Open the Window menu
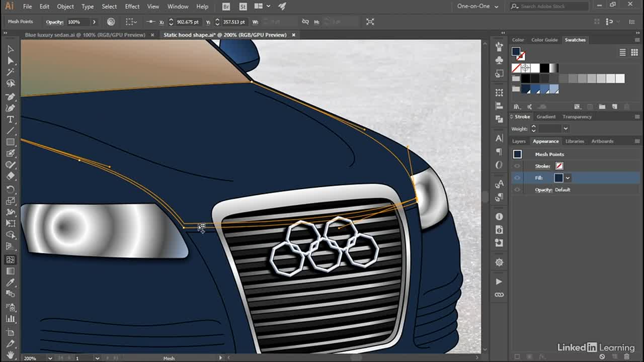This screenshot has height=362, width=644. pos(178,7)
